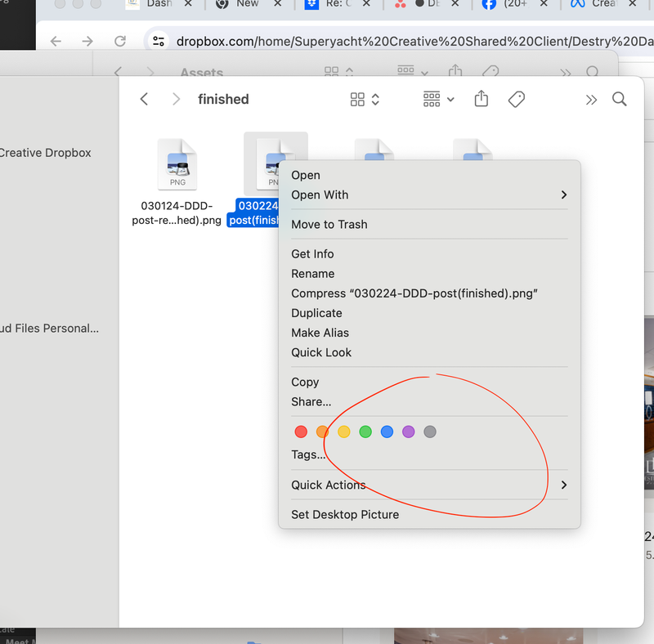The width and height of the screenshot is (654, 644).
Task: Select Duplicate from the context menu
Action: tap(316, 313)
